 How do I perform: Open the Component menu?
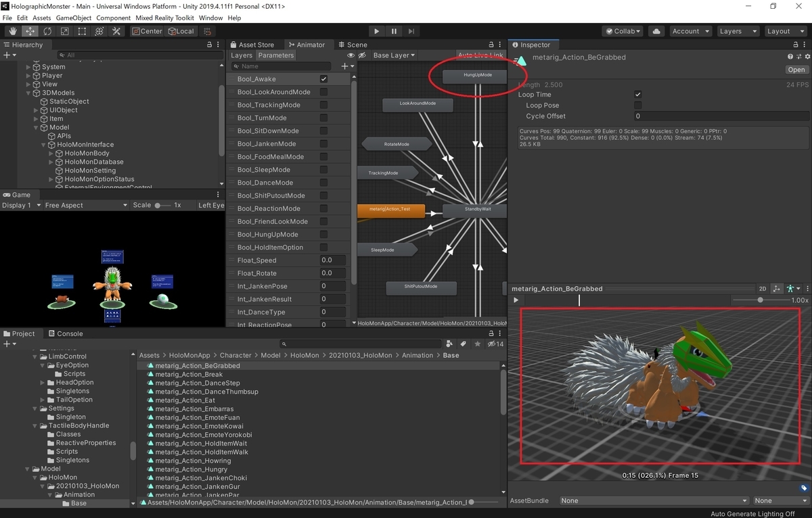(113, 18)
